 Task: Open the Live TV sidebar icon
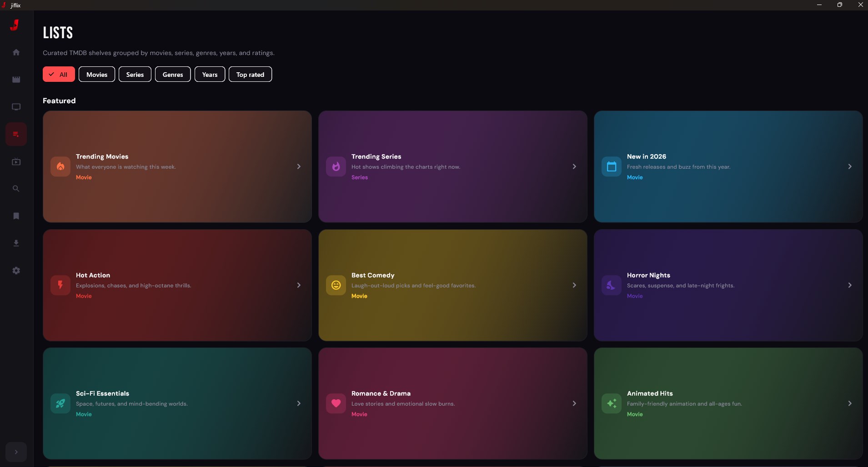(16, 161)
